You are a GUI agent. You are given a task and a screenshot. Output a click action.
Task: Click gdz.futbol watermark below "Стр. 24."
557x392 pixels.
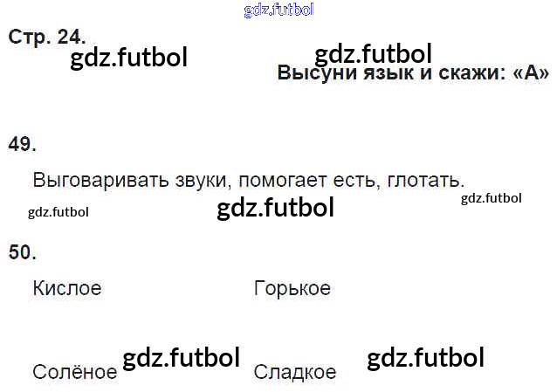tap(129, 58)
